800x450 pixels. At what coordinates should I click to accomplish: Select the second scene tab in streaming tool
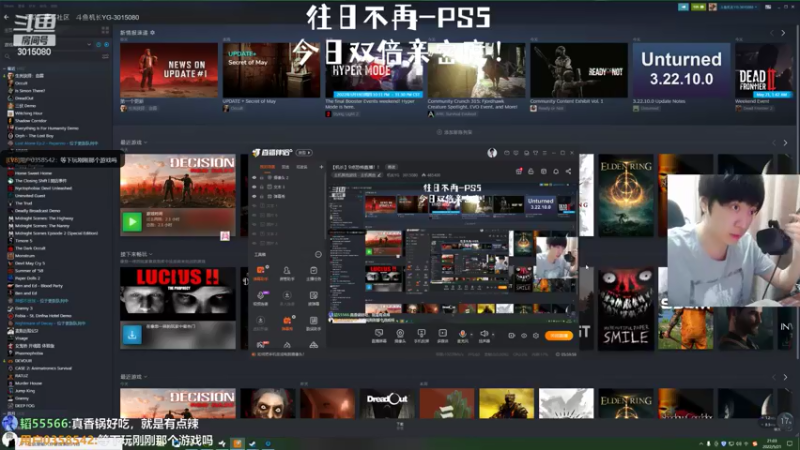coord(286,167)
